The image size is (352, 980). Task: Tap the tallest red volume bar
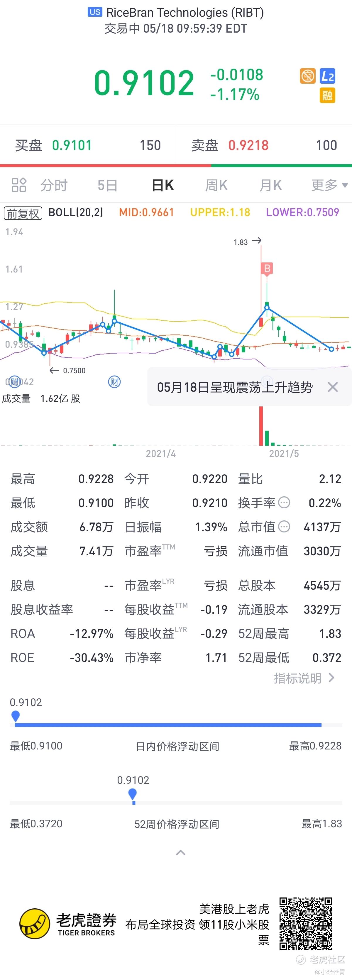click(x=261, y=426)
